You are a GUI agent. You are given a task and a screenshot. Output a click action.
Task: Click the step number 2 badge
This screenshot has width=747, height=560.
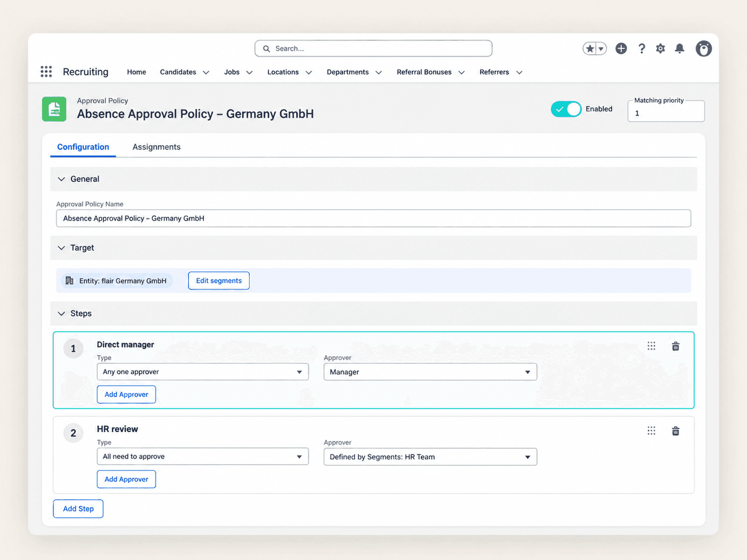coord(74,433)
